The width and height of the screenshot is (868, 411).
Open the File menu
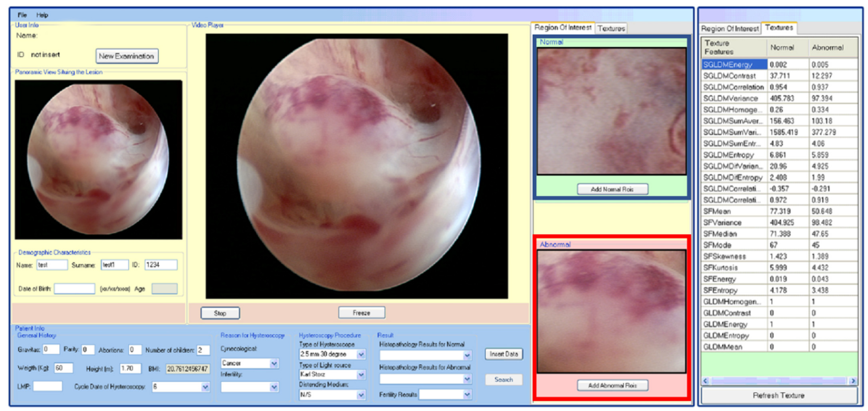(22, 15)
